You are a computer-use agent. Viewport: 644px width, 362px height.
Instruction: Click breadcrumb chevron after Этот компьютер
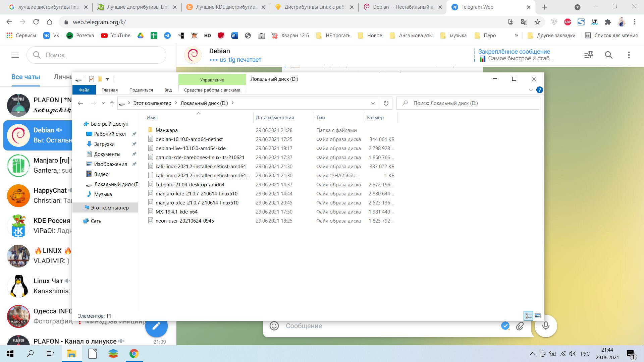pyautogui.click(x=176, y=103)
